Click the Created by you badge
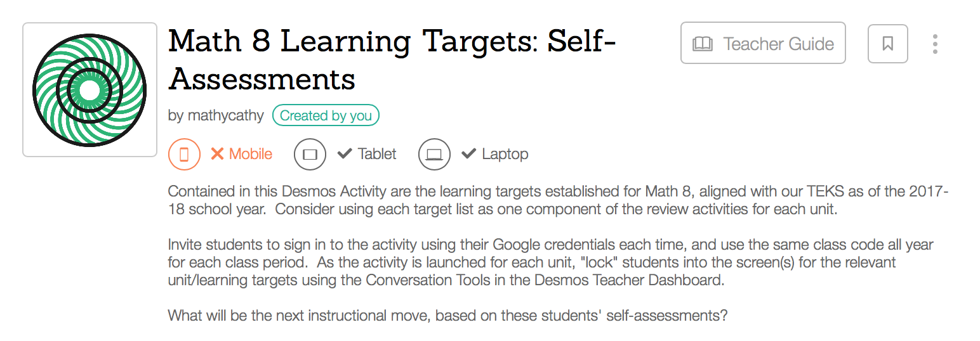980x341 pixels. (x=326, y=115)
